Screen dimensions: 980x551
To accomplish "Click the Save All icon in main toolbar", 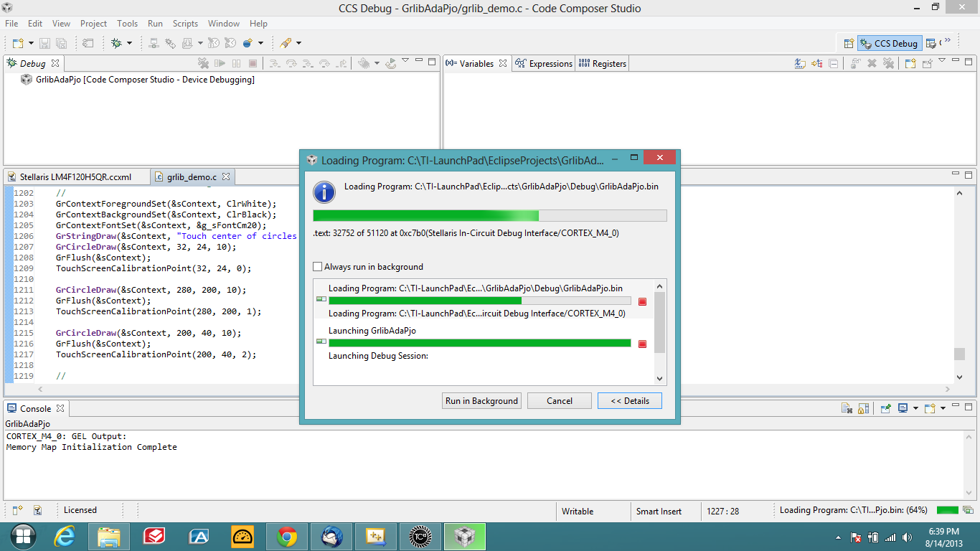I will point(61,43).
